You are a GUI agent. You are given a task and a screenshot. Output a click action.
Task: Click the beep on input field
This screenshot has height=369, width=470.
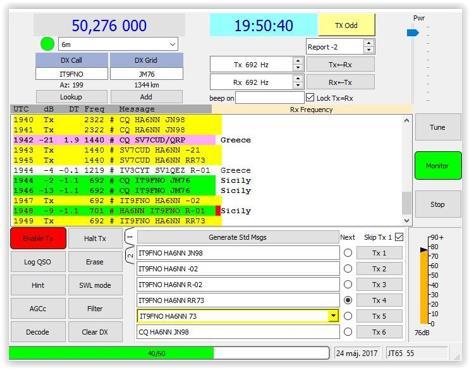click(x=270, y=98)
